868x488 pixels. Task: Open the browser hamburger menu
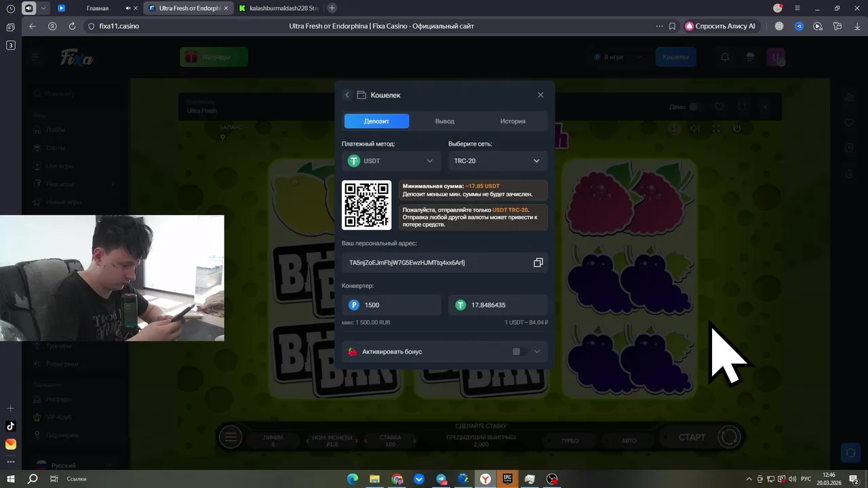(x=797, y=8)
